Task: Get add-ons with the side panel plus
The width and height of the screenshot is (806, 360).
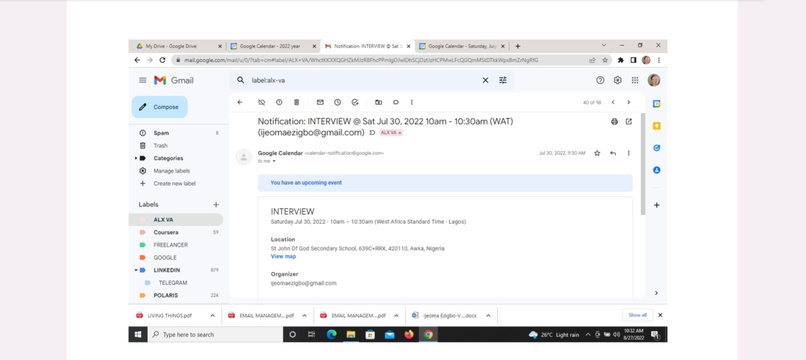Action: [656, 205]
